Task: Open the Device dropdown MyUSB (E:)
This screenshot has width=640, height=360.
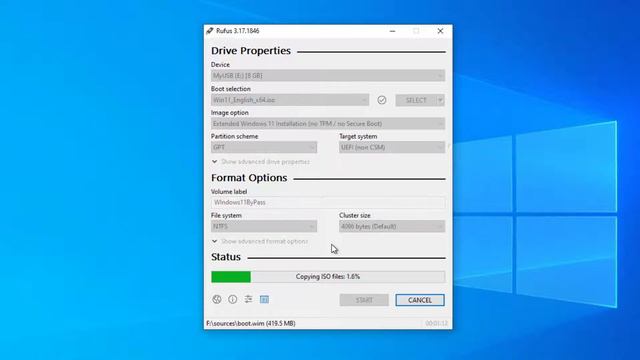Action: [x=328, y=76]
